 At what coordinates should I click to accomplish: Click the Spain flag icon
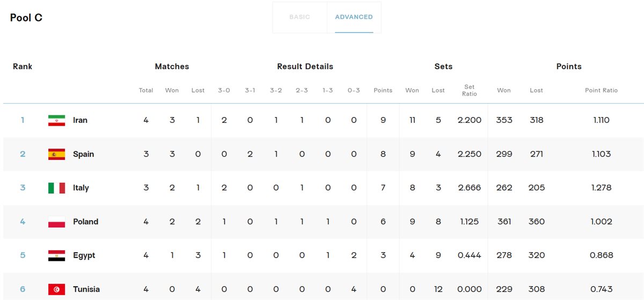(x=56, y=154)
